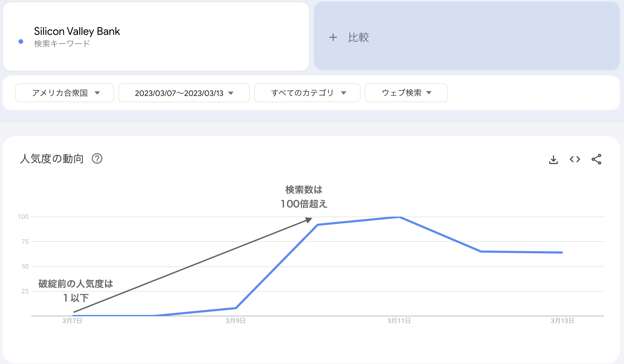The height and width of the screenshot is (364, 624).
Task: Click the share icon on chart
Action: click(596, 159)
